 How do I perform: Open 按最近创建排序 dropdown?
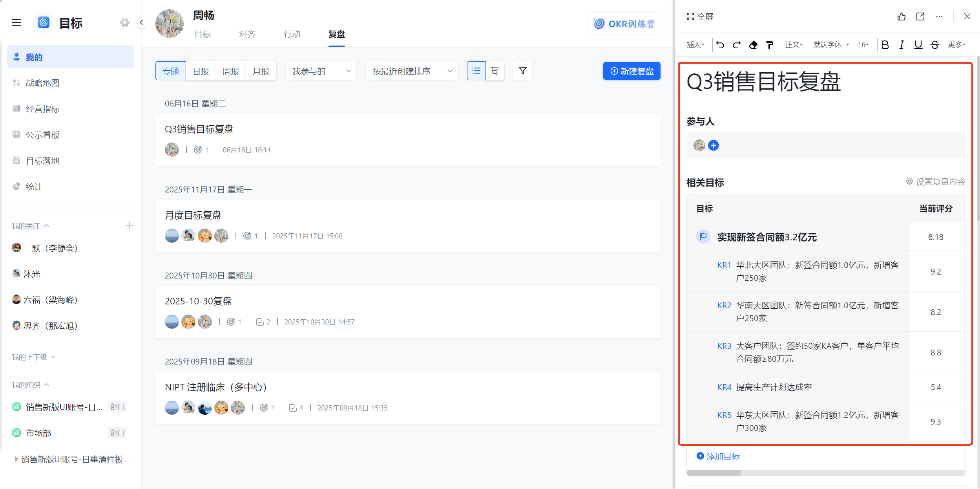411,71
